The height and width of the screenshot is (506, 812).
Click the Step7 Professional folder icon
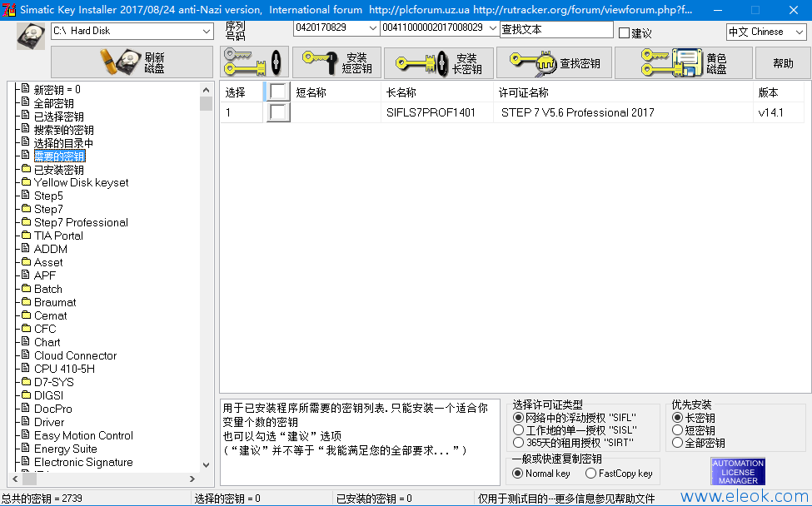point(26,221)
